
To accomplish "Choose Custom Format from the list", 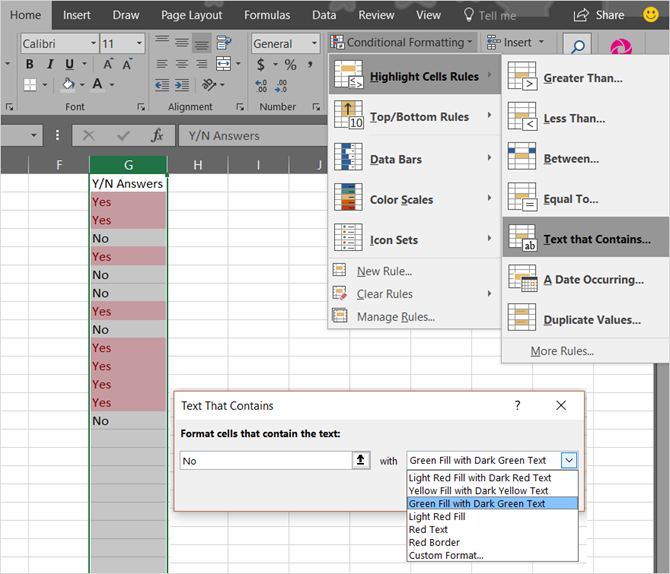I will [446, 555].
